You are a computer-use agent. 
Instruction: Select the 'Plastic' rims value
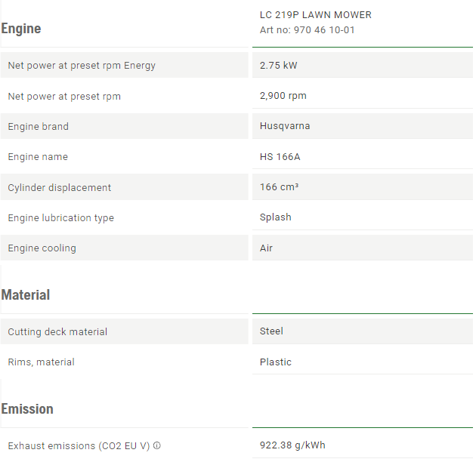[x=275, y=362]
